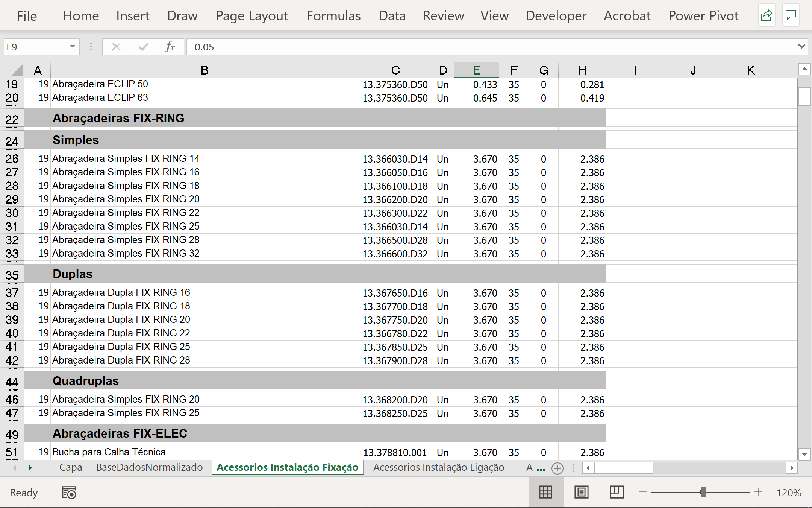Click the zoom out minus icon
812x508 pixels.
click(643, 492)
